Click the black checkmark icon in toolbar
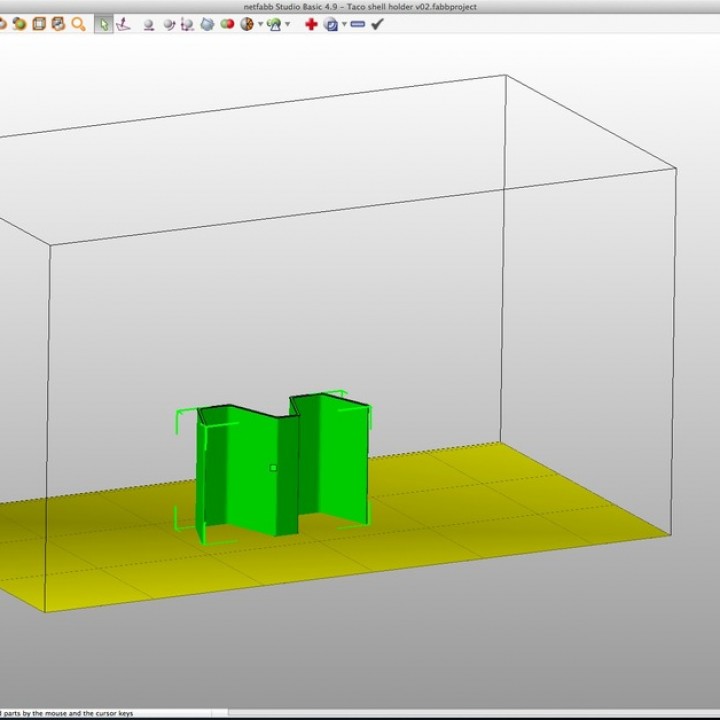Viewport: 720px width, 720px height. (377, 24)
